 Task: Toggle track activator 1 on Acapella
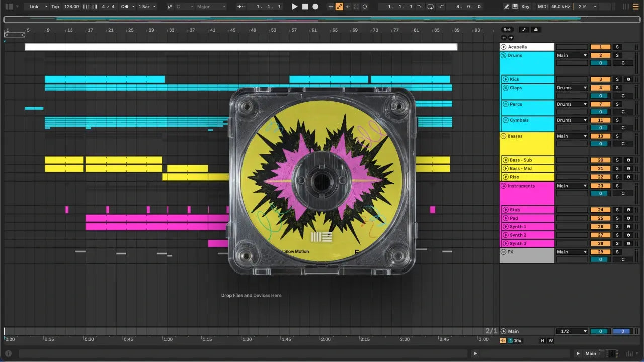600,47
